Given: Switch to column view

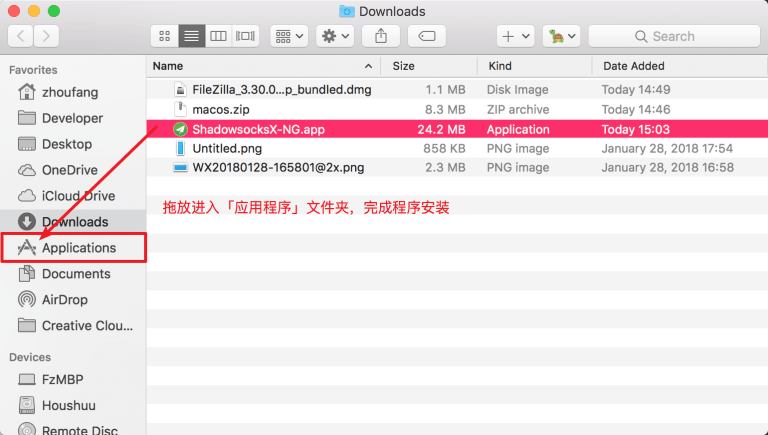Looking at the screenshot, I should pos(218,36).
